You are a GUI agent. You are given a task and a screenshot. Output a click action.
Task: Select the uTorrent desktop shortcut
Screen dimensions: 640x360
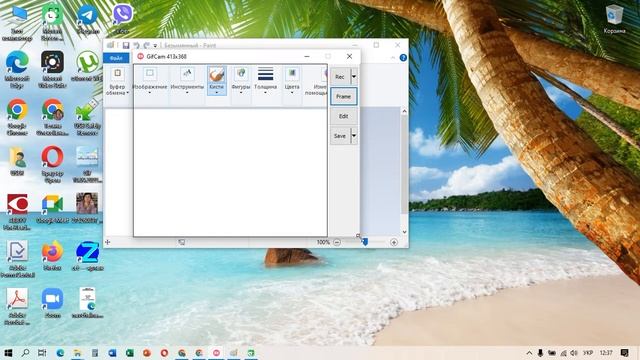(87, 66)
